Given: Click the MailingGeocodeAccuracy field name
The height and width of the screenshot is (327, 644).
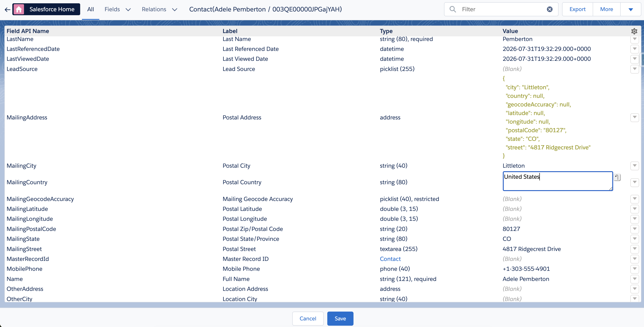Looking at the screenshot, I should pyautogui.click(x=40, y=199).
